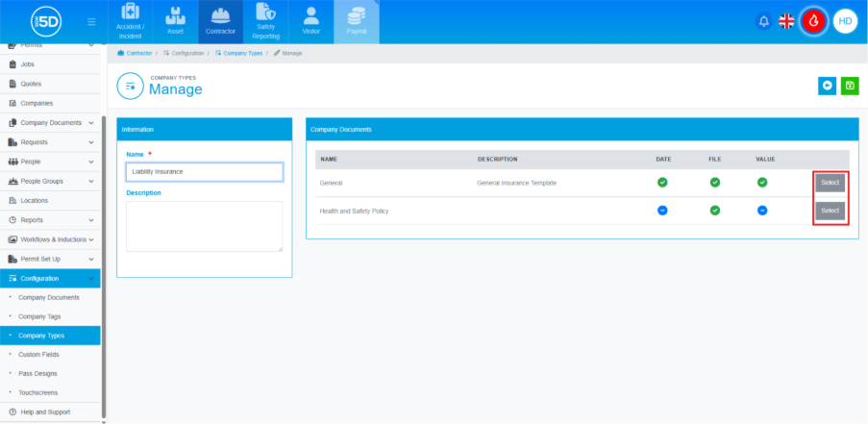Toggle Date status for Health and Safety Policy
868x424 pixels.
(662, 211)
